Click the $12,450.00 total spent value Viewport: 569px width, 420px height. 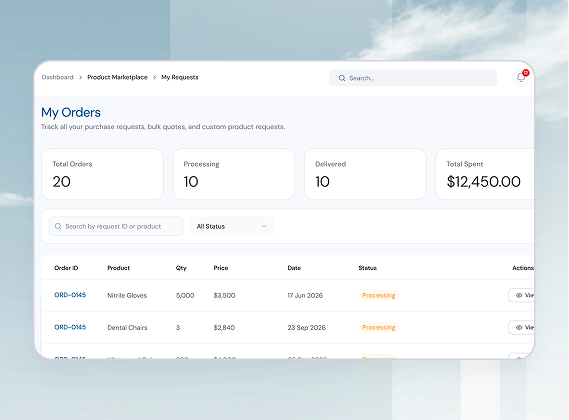click(x=483, y=182)
